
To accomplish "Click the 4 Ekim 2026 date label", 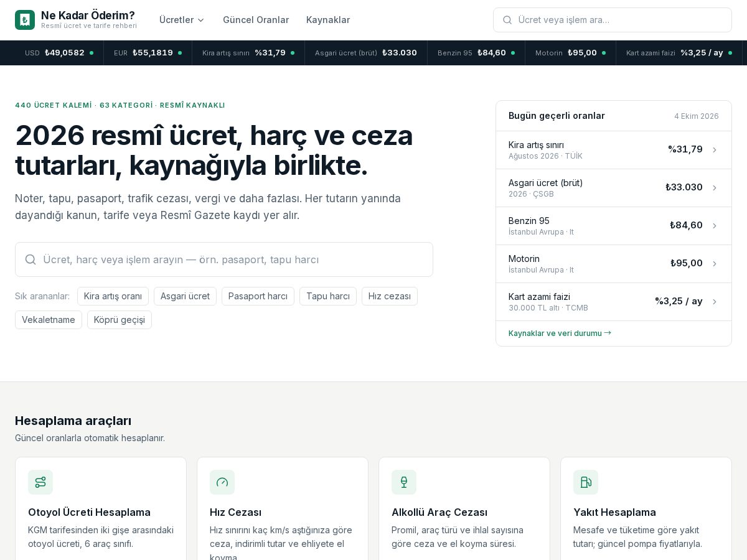I will click(697, 116).
